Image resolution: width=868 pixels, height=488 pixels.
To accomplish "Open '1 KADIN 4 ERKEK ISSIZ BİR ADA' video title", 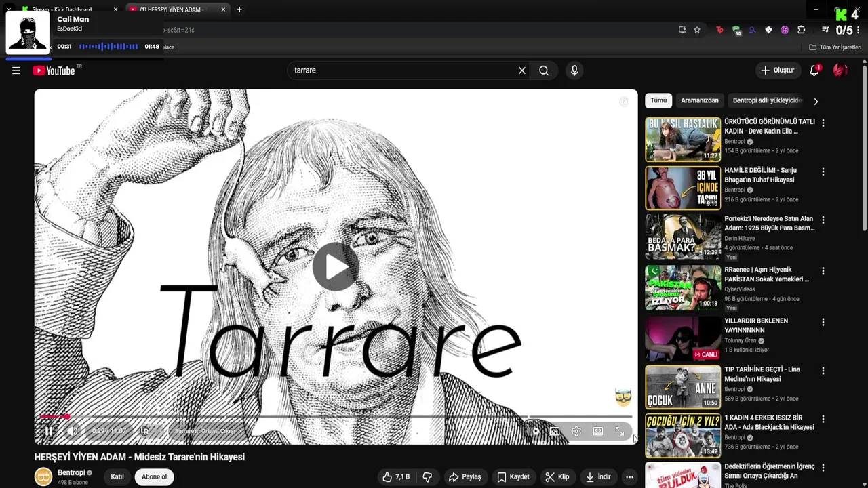I will click(769, 422).
